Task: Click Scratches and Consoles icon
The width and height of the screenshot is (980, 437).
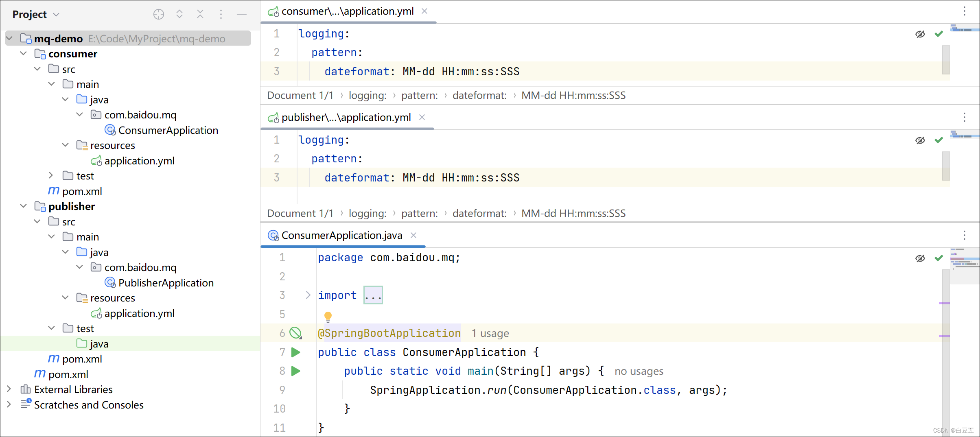Action: pyautogui.click(x=26, y=403)
